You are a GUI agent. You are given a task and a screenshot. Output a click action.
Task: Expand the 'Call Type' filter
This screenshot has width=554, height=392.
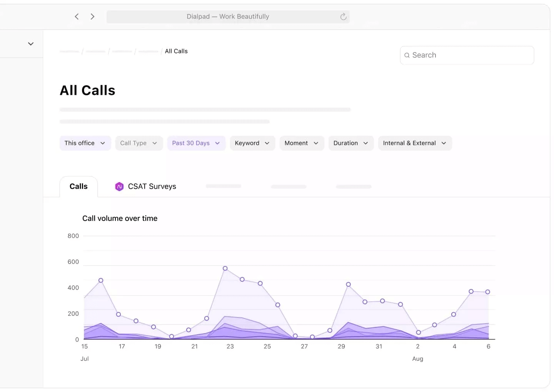(139, 143)
